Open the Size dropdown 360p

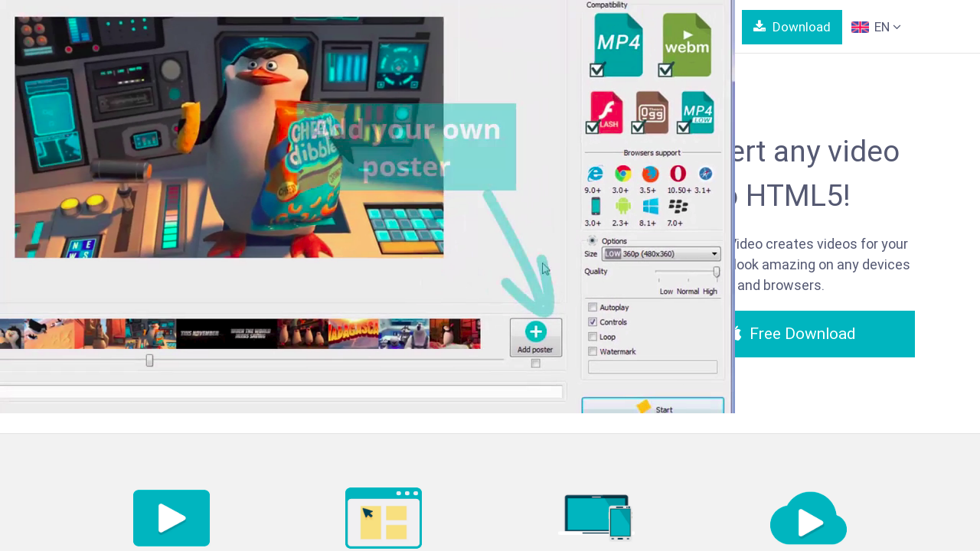point(661,254)
